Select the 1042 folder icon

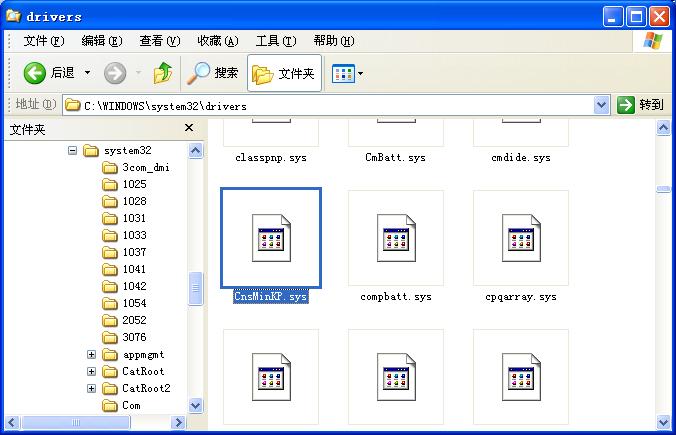click(110, 286)
